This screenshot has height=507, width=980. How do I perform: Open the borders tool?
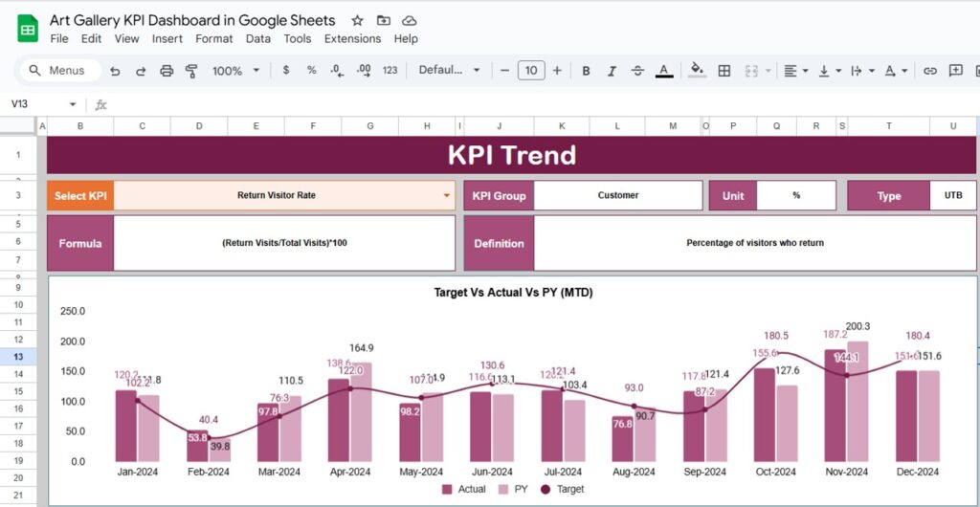[724, 71]
